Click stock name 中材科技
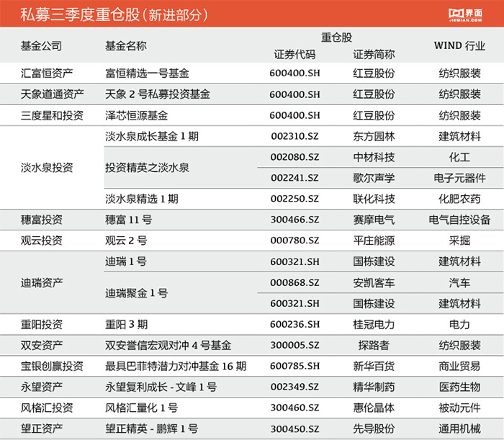Viewport: 504px width, 440px height. click(374, 157)
